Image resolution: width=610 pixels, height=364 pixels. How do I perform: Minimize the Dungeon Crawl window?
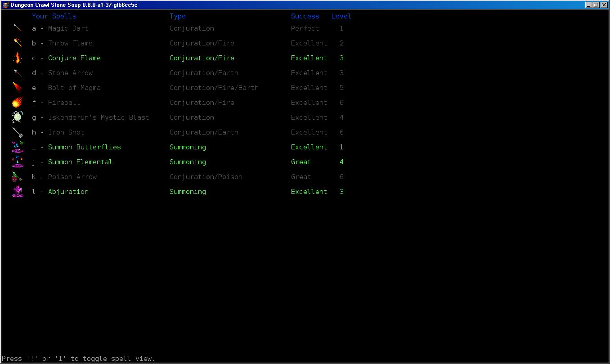(x=588, y=5)
